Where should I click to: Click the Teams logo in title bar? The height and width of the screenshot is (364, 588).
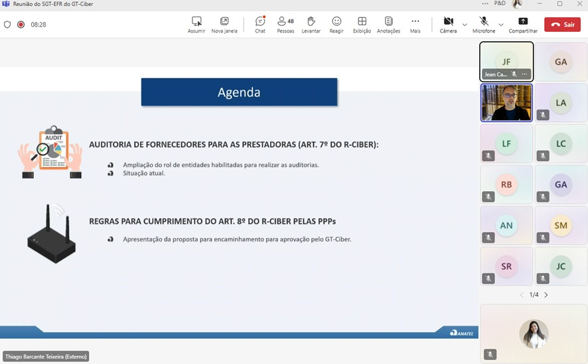coord(5,4)
